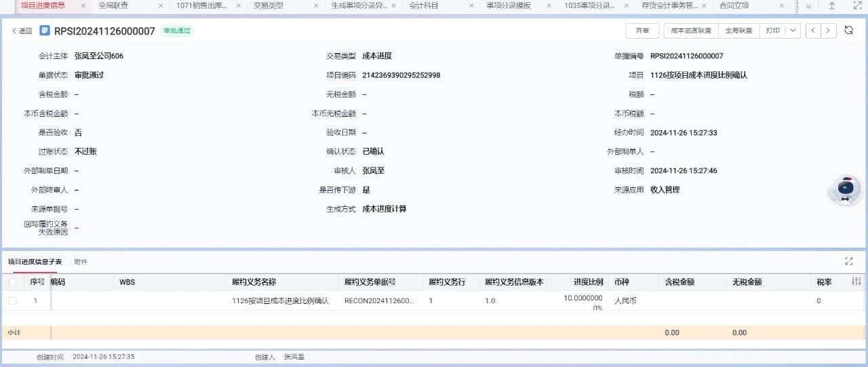Check the checkbox for row 1
Viewport: 868px width, 367px height.
[12, 301]
